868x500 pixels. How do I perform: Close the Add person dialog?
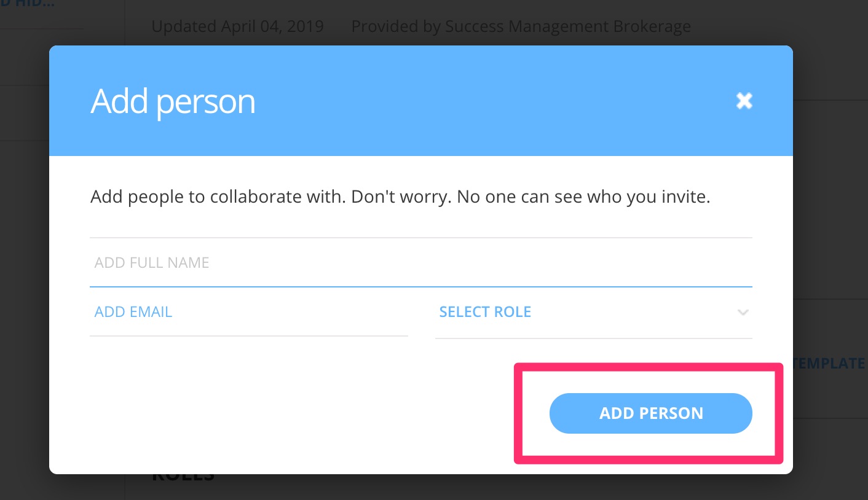pyautogui.click(x=744, y=101)
